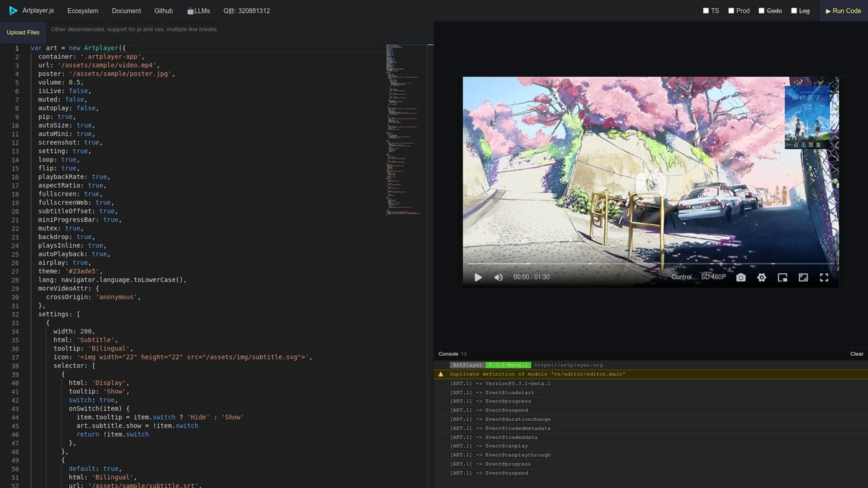Take a video screenshot with the camera icon
This screenshot has width=868, height=488.
click(741, 277)
